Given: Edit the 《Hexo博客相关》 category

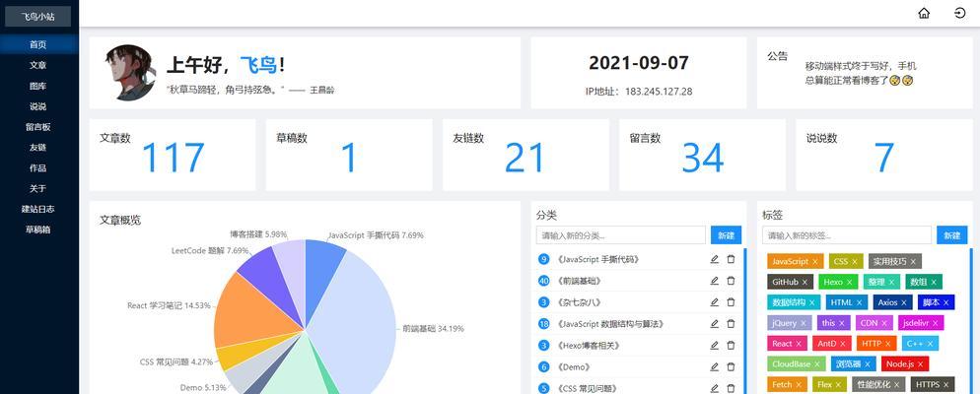Looking at the screenshot, I should [715, 346].
